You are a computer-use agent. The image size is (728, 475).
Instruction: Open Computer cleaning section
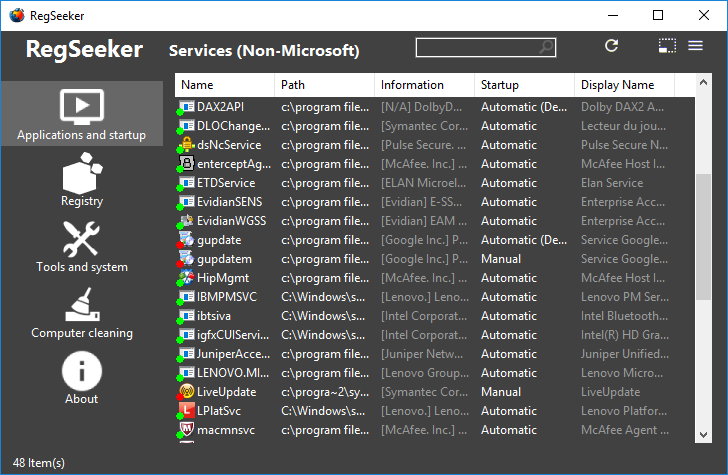[82, 312]
